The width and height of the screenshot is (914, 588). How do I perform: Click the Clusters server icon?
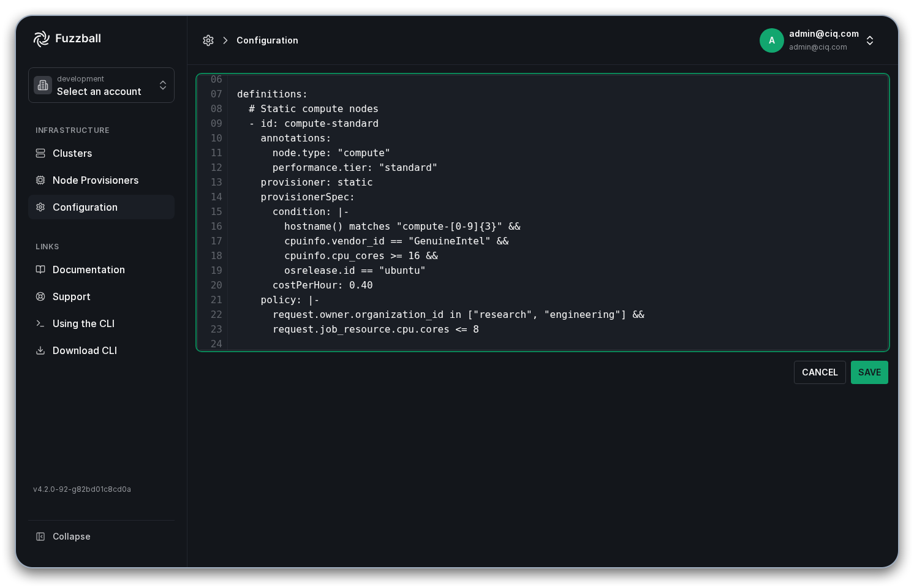(x=40, y=153)
